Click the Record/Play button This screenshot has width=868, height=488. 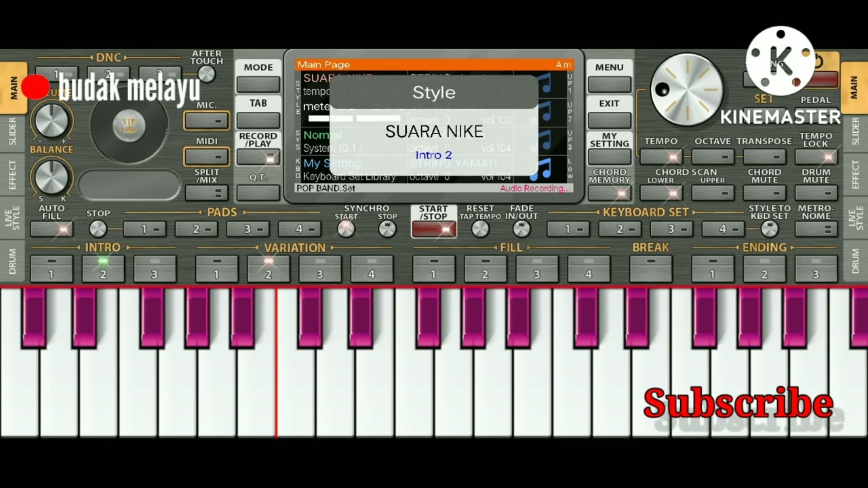[x=258, y=157]
